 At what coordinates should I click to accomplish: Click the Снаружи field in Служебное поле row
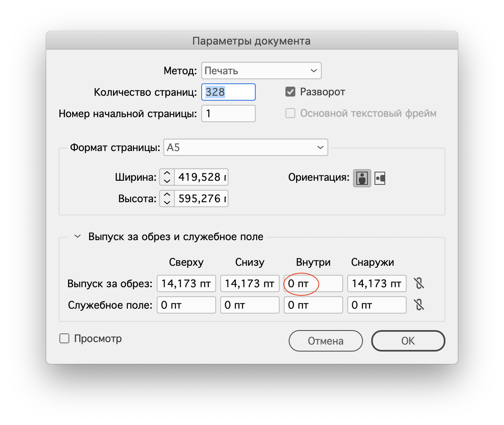tap(376, 305)
